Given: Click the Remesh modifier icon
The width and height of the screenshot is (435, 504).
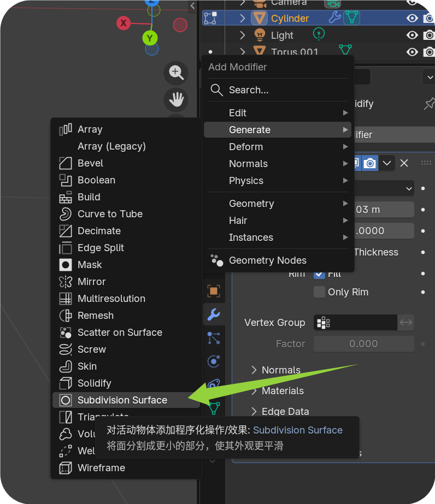Looking at the screenshot, I should 66,316.
